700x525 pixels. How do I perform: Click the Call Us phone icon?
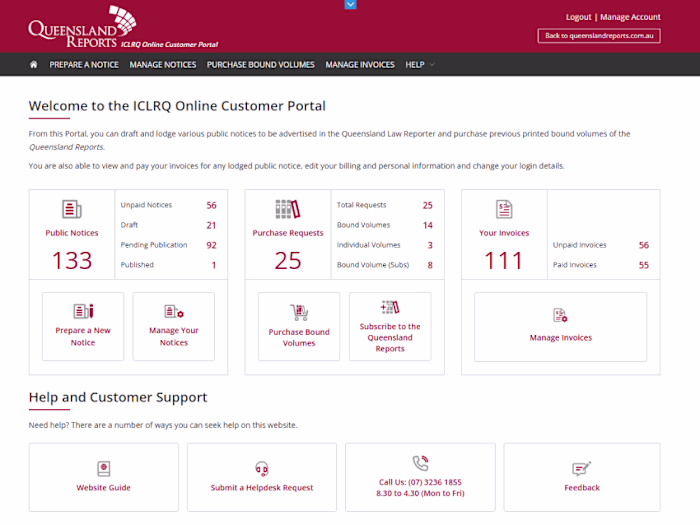420,463
